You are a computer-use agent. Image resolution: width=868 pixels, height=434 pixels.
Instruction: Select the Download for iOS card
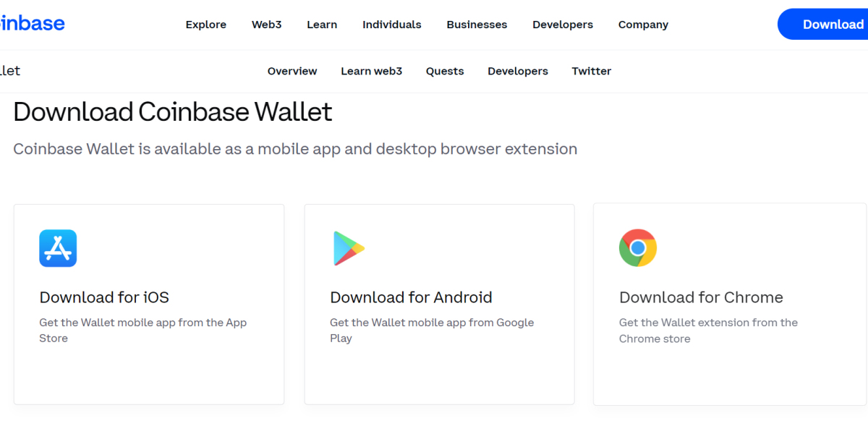(x=148, y=304)
